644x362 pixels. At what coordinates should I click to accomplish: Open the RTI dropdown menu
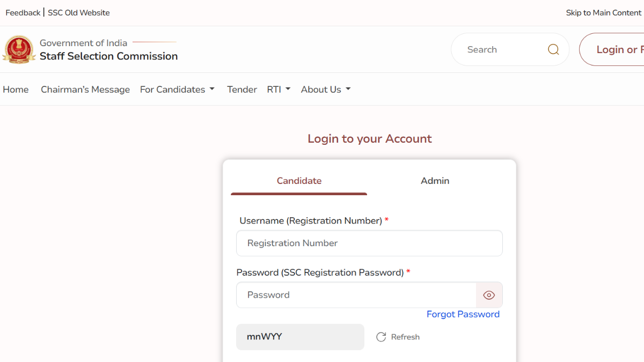pos(279,90)
